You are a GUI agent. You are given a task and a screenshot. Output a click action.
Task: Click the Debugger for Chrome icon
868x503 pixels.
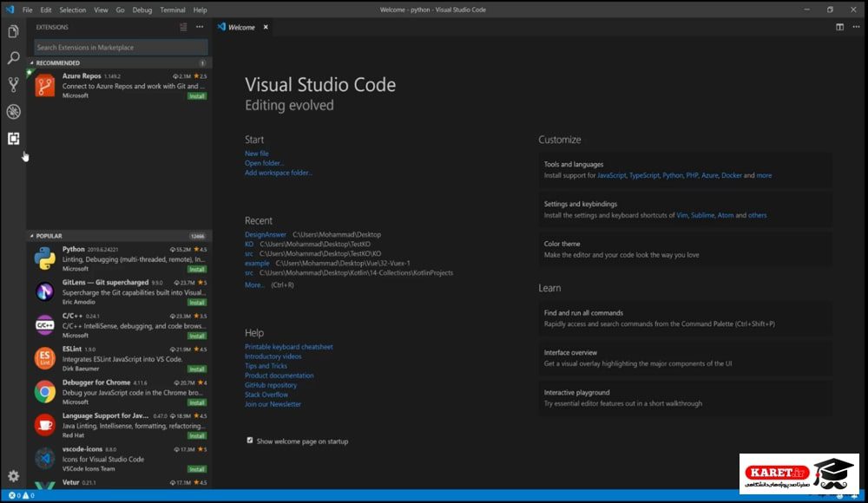click(45, 392)
